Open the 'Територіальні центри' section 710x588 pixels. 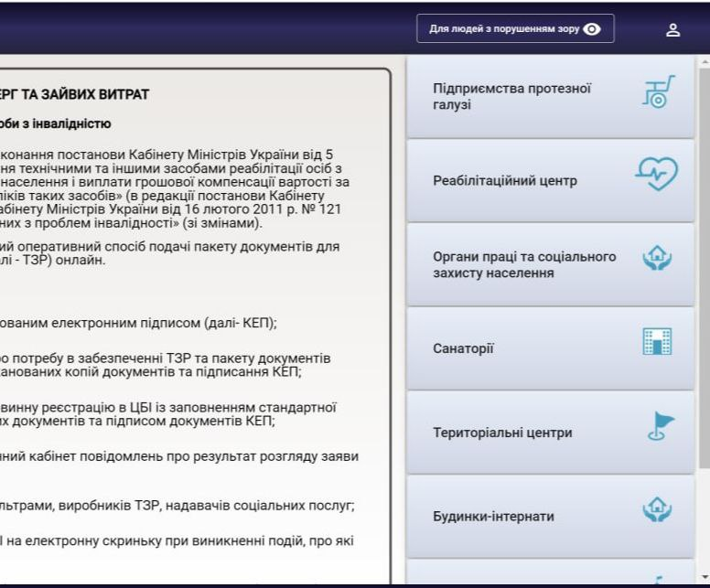click(x=502, y=433)
